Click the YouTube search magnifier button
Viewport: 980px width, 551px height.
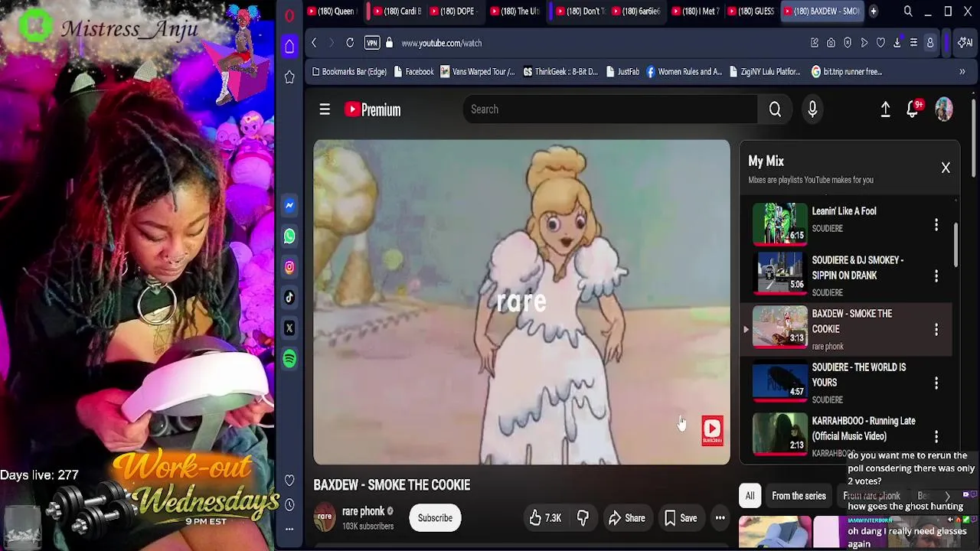775,109
